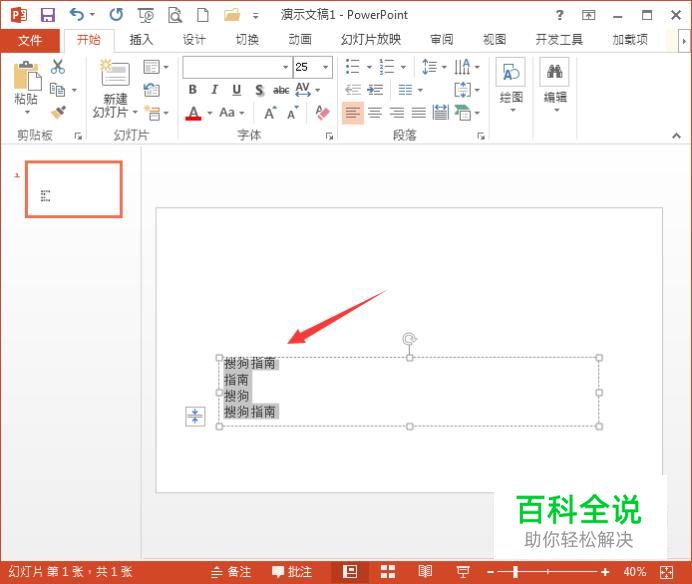The height and width of the screenshot is (584, 692).
Task: Click the autofit options icon beside text box
Action: click(195, 416)
